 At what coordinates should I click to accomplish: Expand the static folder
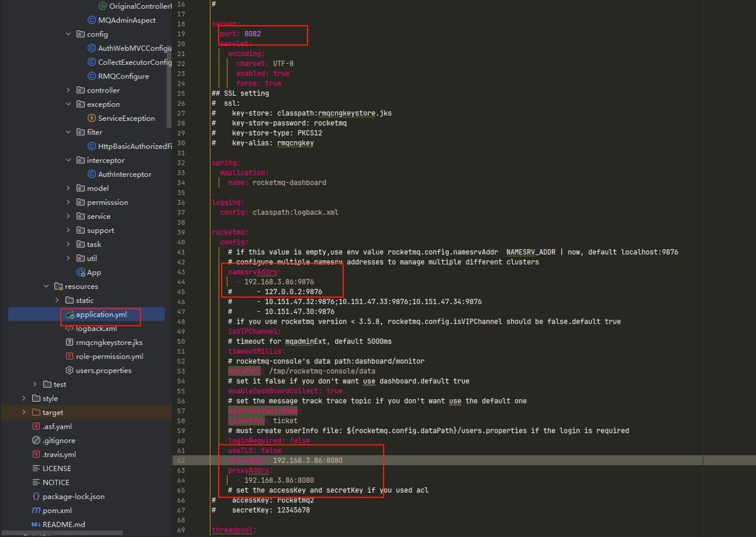point(57,300)
